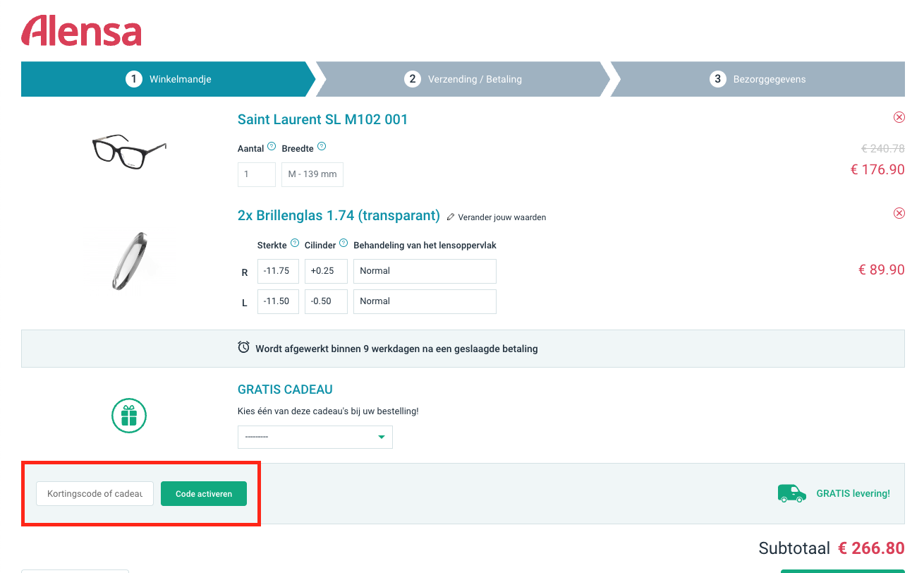The image size is (924, 573).
Task: Click right eye Sterkte -11.75 field
Action: [x=278, y=271]
